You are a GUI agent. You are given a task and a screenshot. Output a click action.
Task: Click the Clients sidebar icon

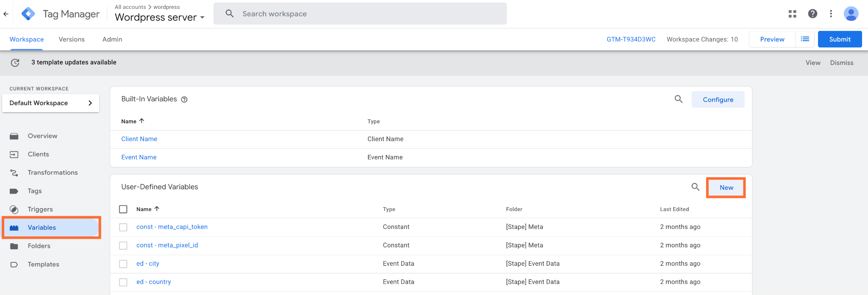click(14, 154)
